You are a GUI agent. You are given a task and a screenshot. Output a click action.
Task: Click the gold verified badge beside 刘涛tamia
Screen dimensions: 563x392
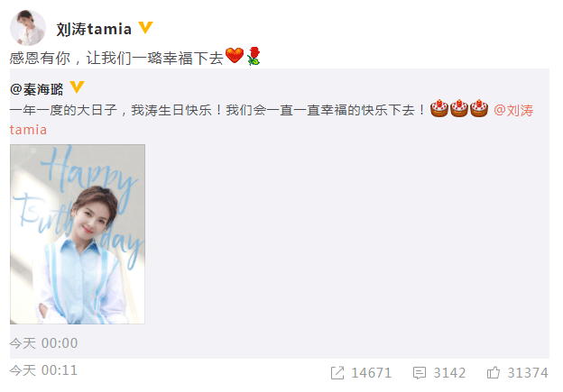click(146, 27)
